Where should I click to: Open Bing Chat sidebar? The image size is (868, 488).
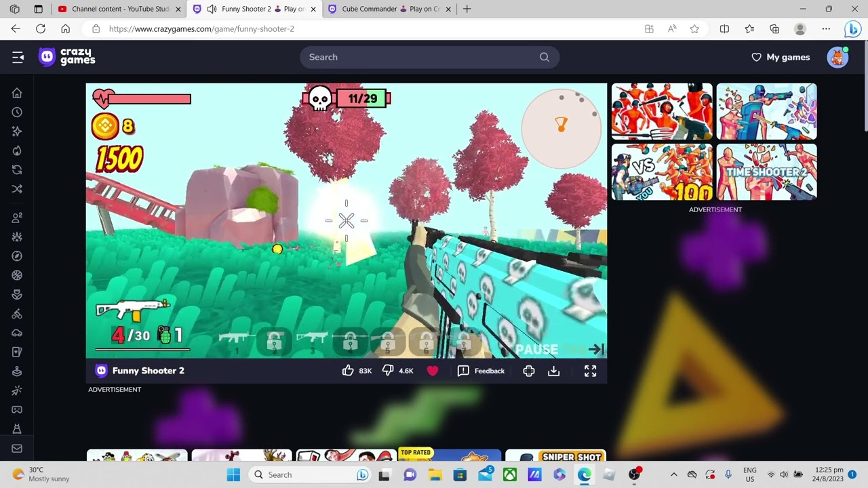852,29
